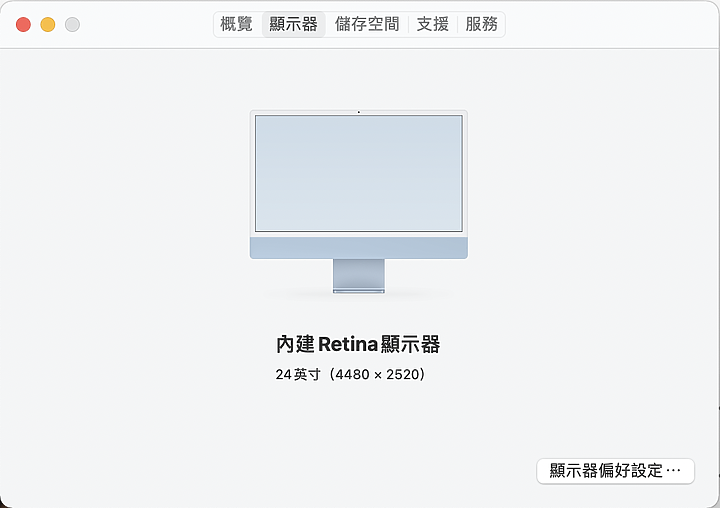Go to the 支援 tab

point(433,24)
